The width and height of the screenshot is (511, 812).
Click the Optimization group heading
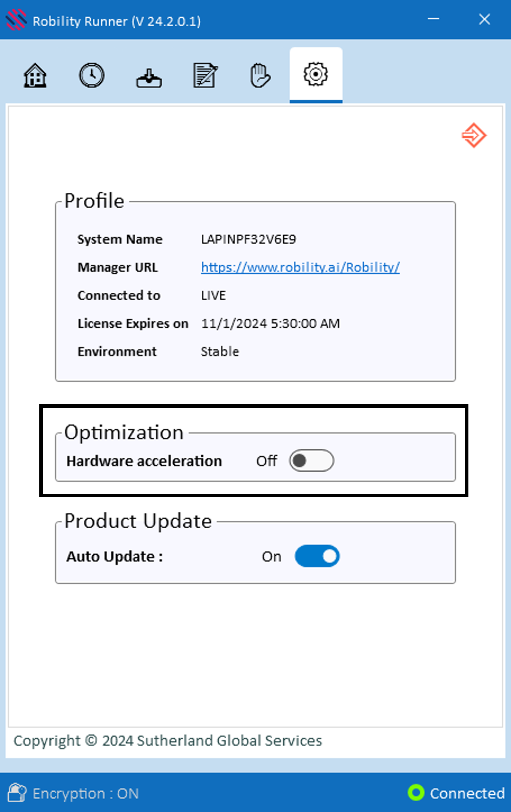tap(124, 432)
